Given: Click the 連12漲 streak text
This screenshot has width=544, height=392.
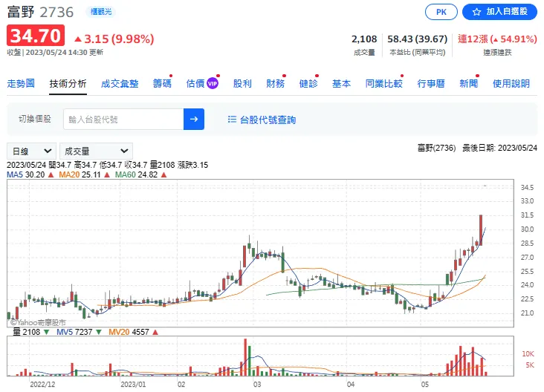Looking at the screenshot, I should click(497, 39).
